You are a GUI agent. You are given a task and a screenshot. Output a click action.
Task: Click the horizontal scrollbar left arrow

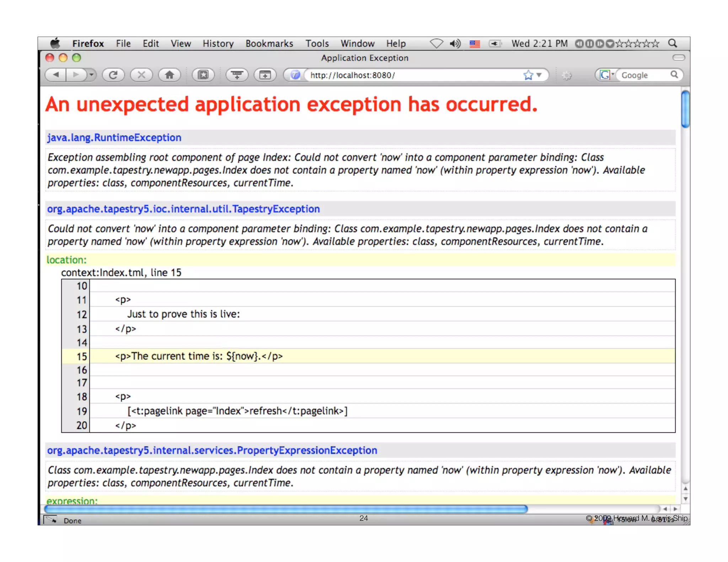[665, 509]
